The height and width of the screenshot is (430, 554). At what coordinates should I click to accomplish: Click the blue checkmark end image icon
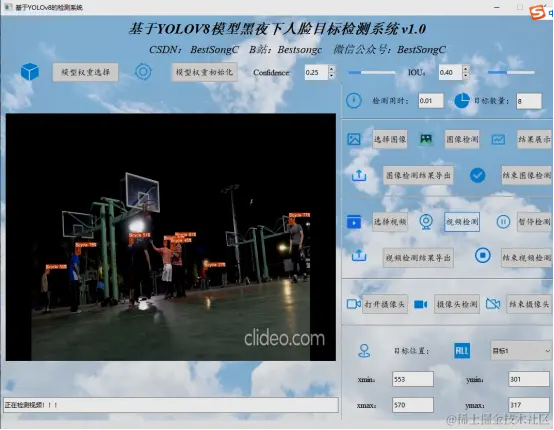click(477, 175)
